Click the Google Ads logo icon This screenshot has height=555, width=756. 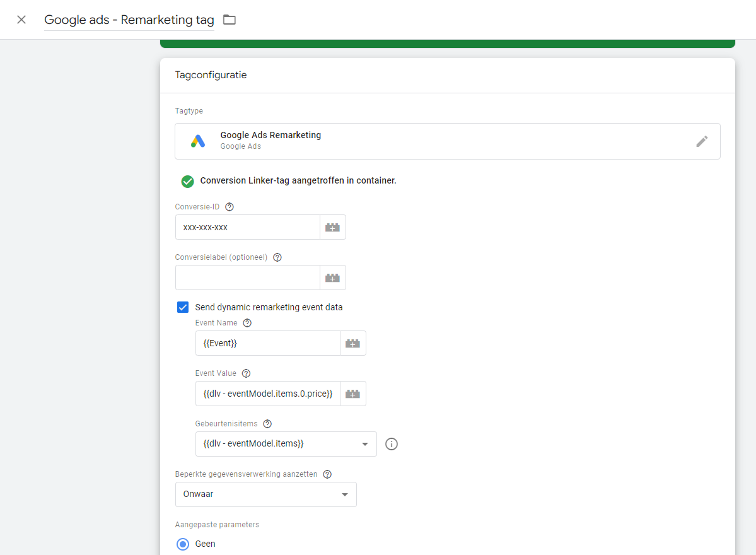click(198, 141)
